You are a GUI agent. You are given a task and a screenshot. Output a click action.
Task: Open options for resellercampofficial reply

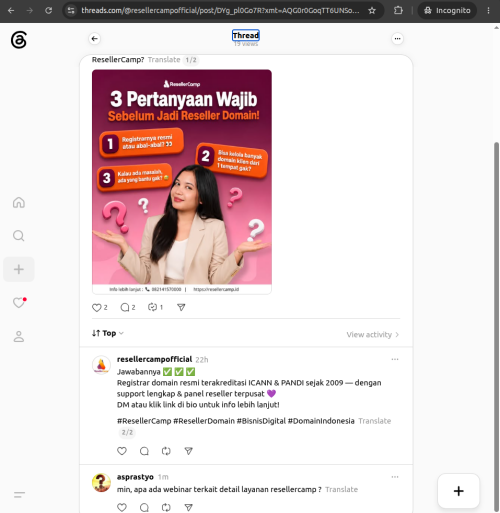(x=395, y=359)
